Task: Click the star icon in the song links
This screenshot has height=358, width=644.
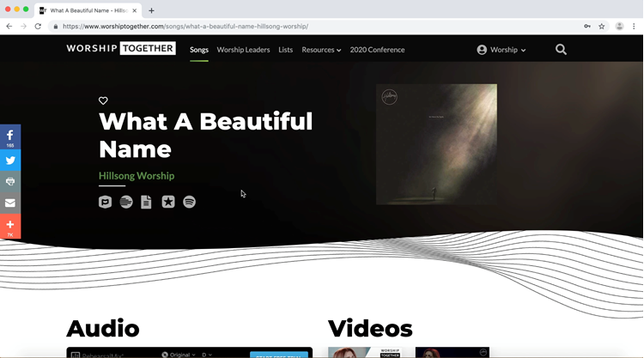Action: pos(168,202)
